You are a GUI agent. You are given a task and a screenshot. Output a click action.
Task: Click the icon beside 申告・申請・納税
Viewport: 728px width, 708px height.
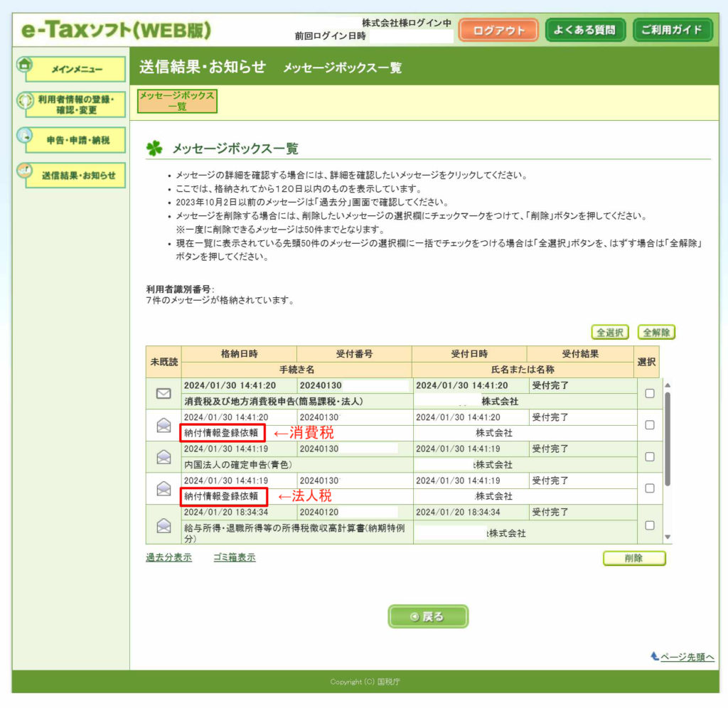(24, 135)
